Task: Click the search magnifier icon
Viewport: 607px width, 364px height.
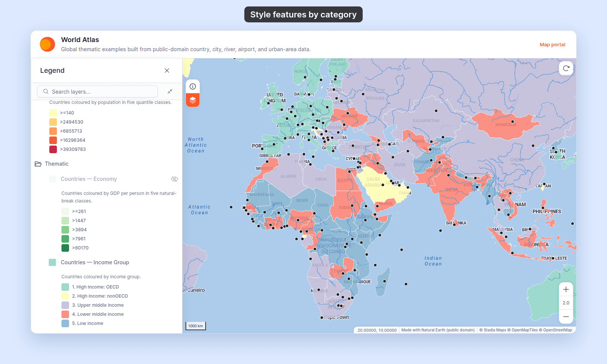Action: (x=46, y=91)
